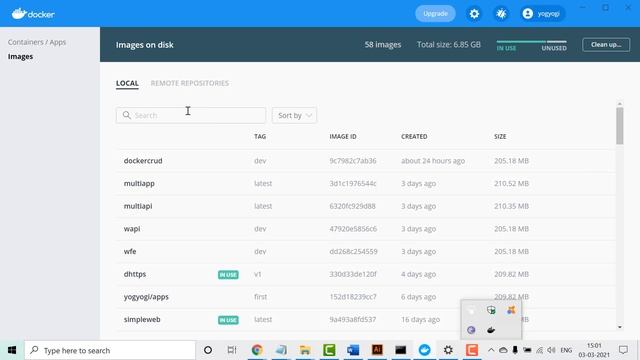640x360 pixels.
Task: Open Containers / Apps in sidebar
Action: (37, 42)
